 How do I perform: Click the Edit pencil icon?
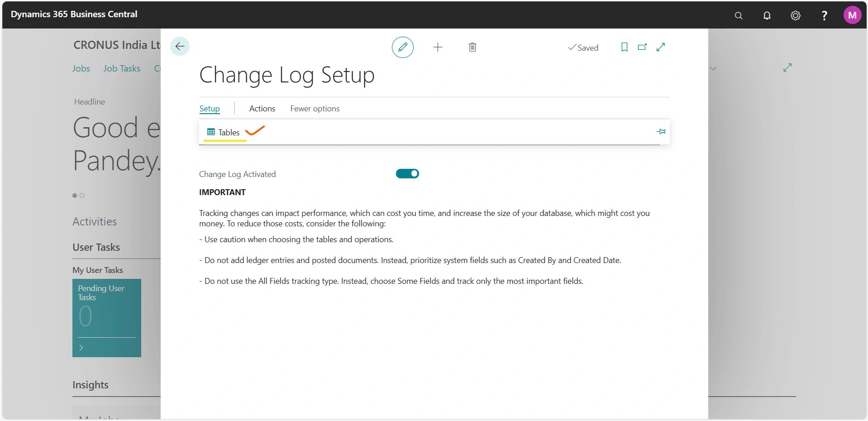point(402,47)
